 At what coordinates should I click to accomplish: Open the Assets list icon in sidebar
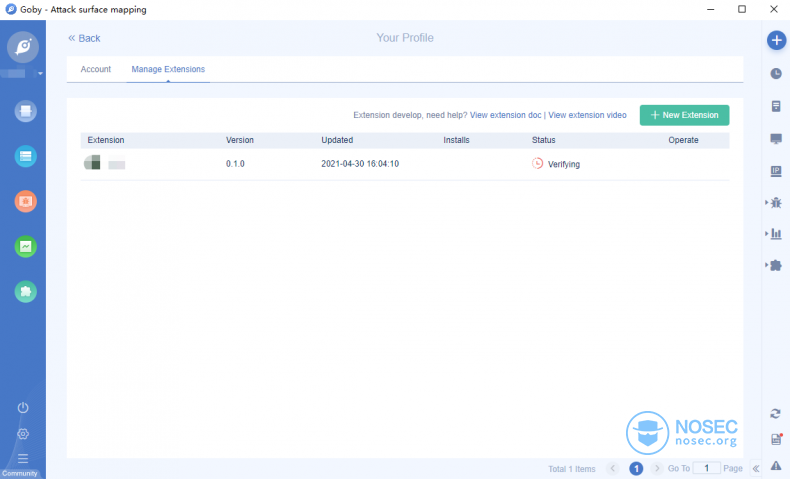[x=25, y=156]
